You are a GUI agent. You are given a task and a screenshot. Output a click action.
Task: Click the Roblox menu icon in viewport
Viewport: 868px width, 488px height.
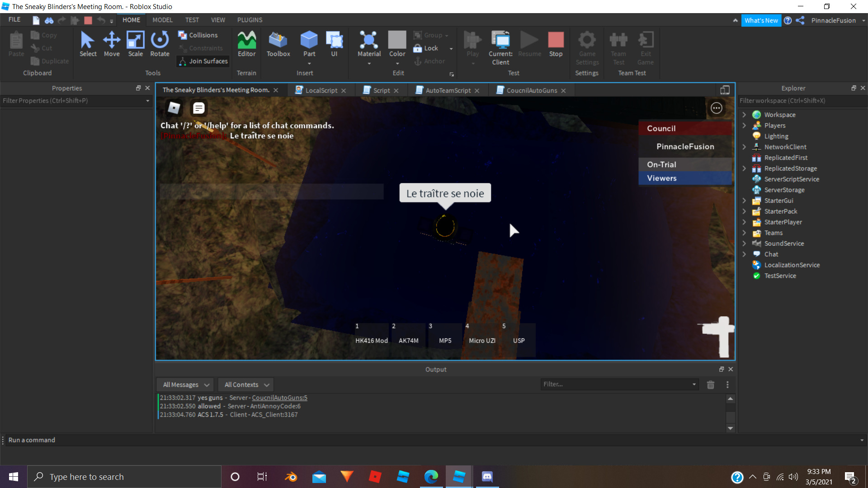(x=174, y=108)
